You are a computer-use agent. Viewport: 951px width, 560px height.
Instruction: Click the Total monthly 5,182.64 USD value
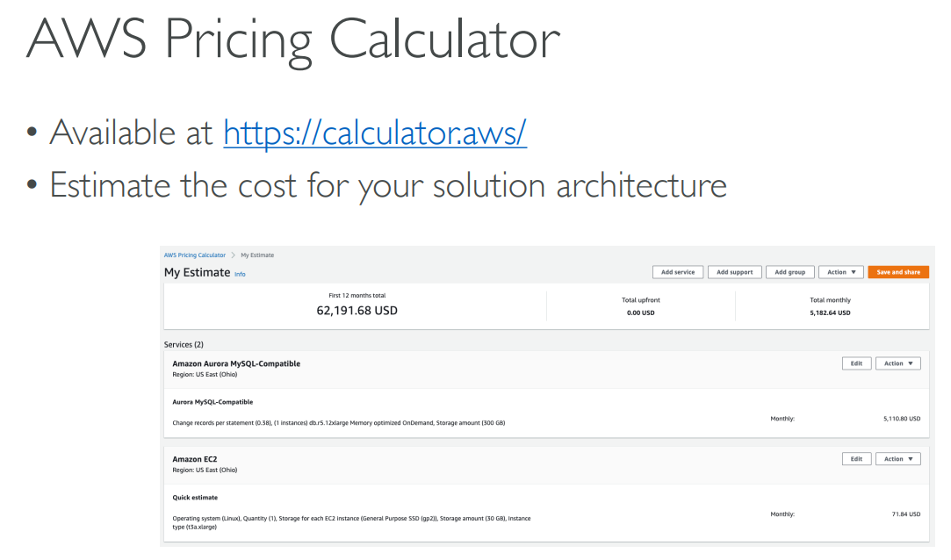coord(830,312)
